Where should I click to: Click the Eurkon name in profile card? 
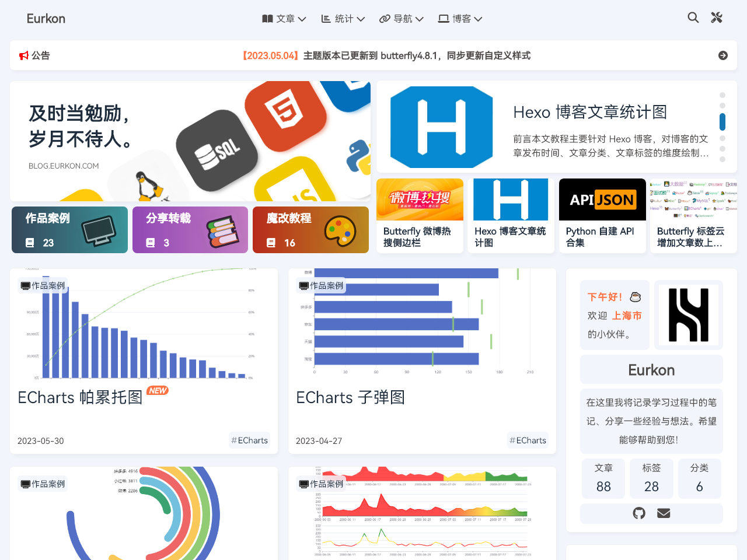[651, 370]
